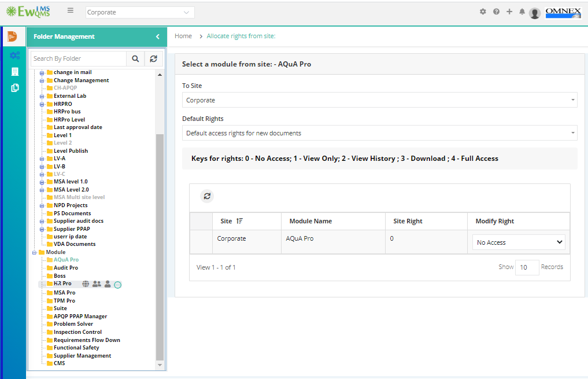Select the TPM Pro module folder

tap(64, 301)
